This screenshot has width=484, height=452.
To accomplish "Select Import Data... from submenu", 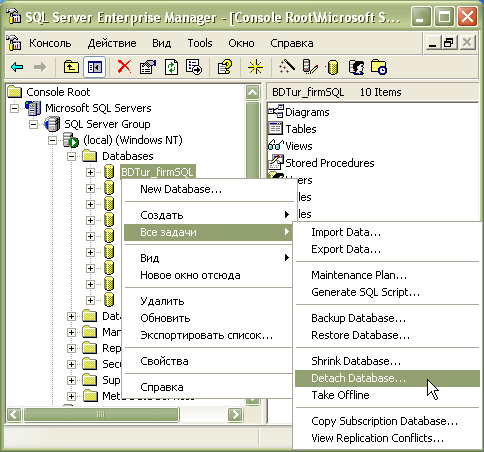I will pos(387,232).
